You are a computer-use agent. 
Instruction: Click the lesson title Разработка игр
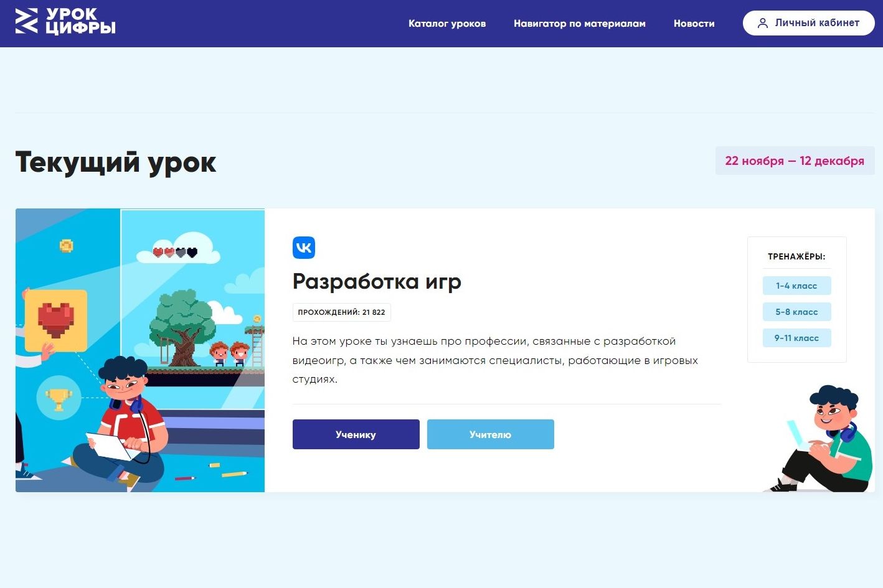(377, 281)
